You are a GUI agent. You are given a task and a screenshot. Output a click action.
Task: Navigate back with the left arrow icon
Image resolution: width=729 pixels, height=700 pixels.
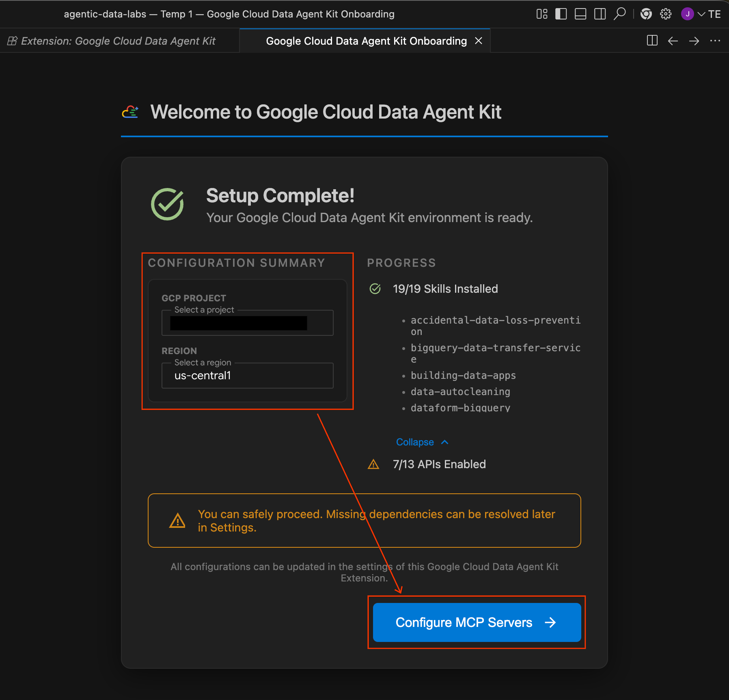point(673,41)
